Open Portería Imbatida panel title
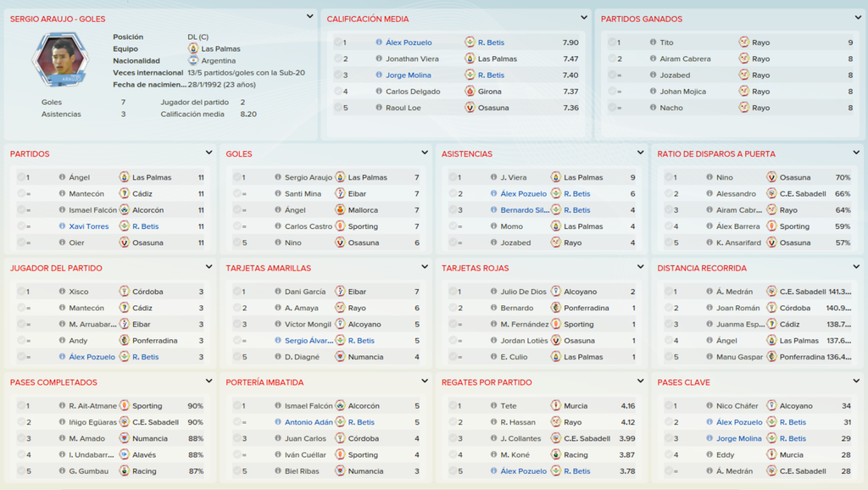868x490 pixels. coord(264,382)
